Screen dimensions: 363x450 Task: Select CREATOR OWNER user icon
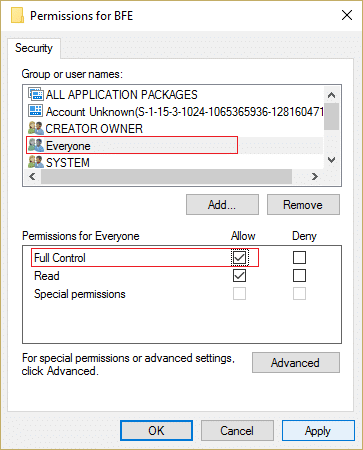(36, 128)
